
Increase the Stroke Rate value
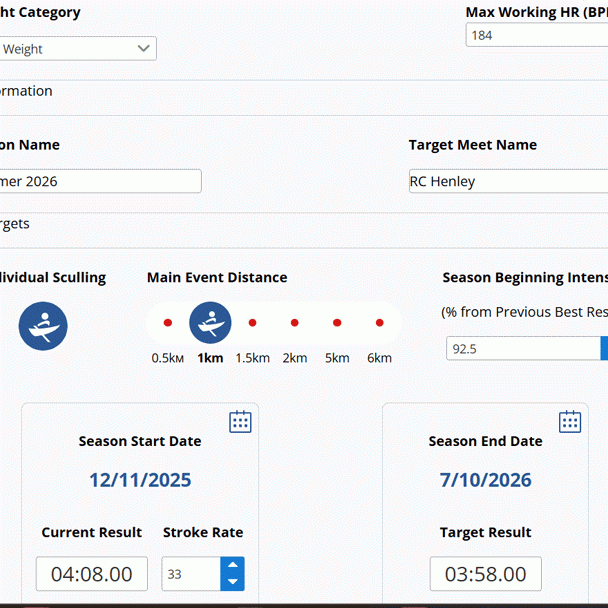point(232,566)
